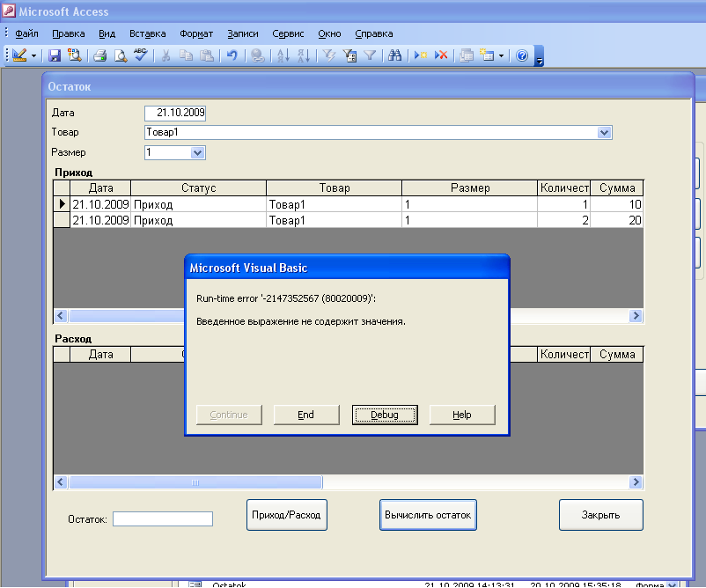Click the Print icon
The height and width of the screenshot is (588, 706).
click(100, 55)
